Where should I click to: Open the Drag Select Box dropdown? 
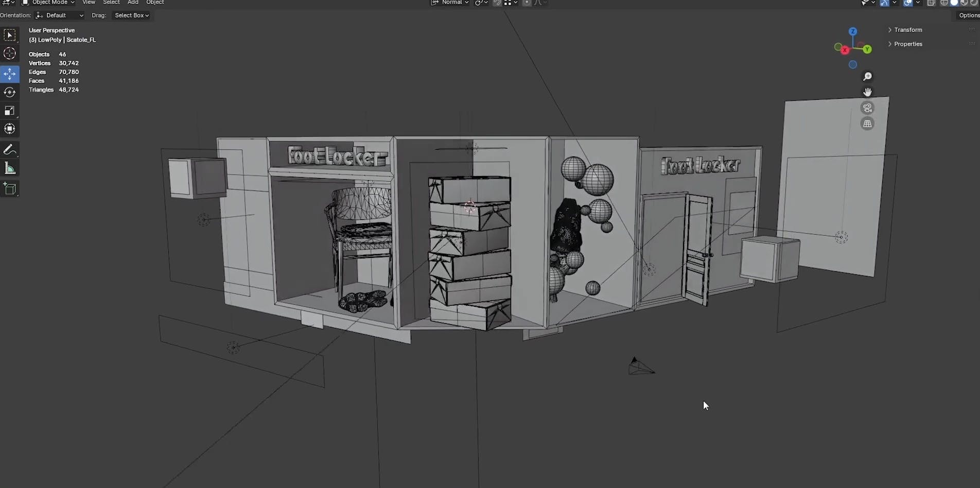[131, 15]
